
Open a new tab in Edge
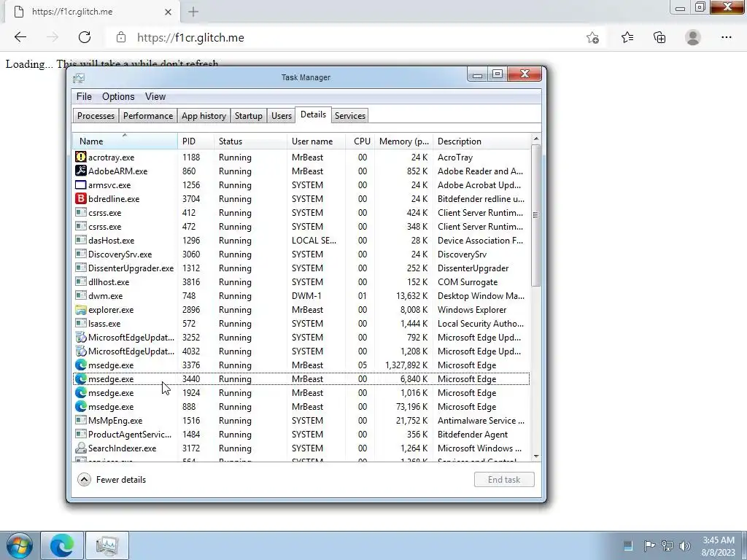coord(193,12)
